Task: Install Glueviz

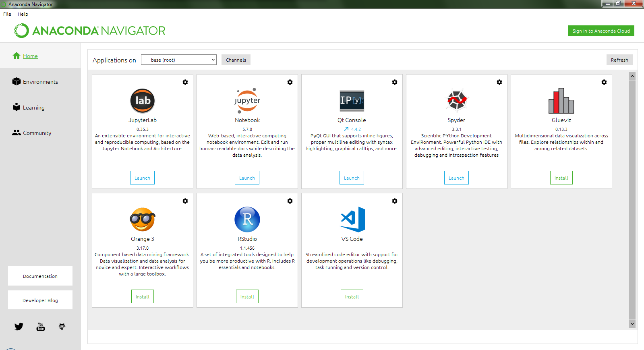Action: tap(561, 178)
